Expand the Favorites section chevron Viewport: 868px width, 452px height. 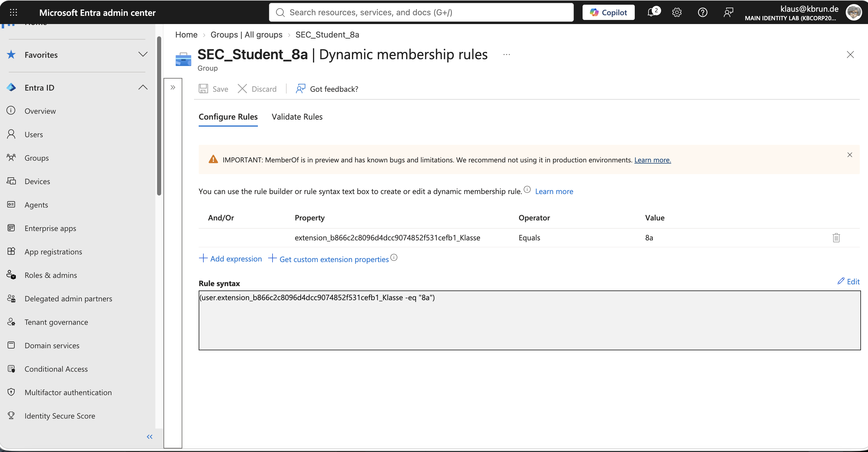coord(143,54)
